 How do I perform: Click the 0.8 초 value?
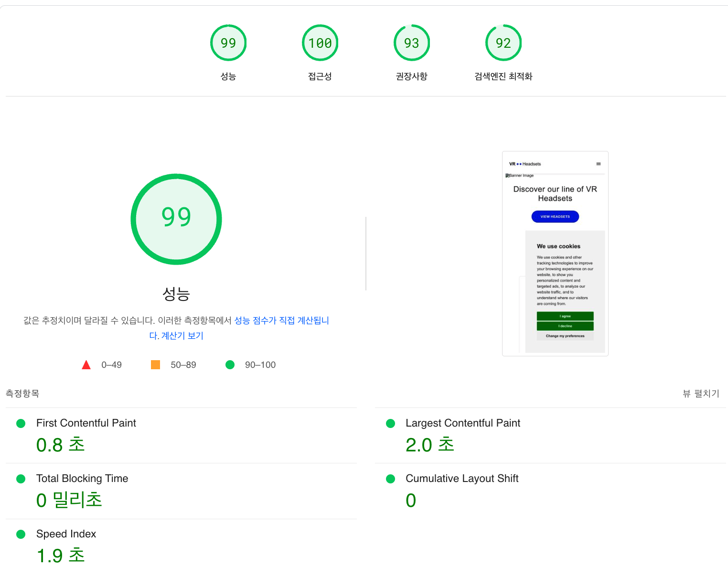[x=61, y=445]
